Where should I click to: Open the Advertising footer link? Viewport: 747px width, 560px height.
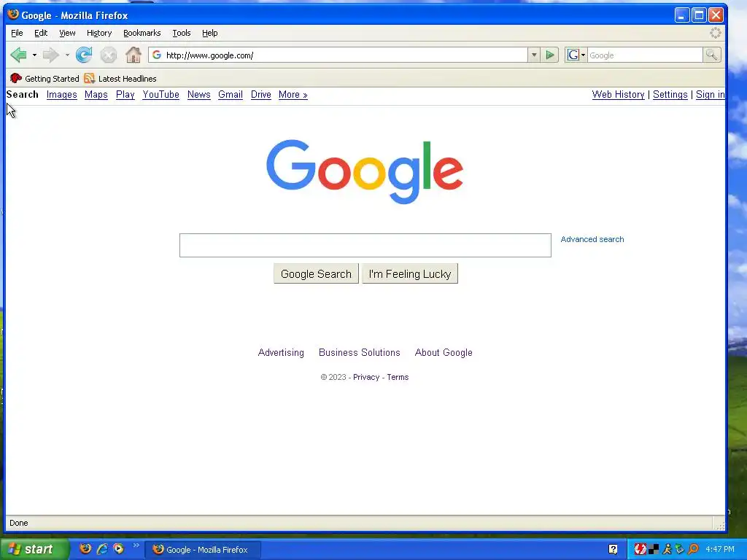point(281,352)
